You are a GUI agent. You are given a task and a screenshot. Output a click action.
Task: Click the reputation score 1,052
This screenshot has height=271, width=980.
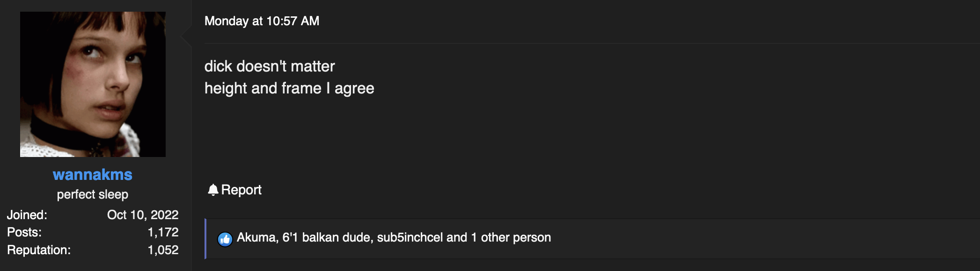(163, 250)
